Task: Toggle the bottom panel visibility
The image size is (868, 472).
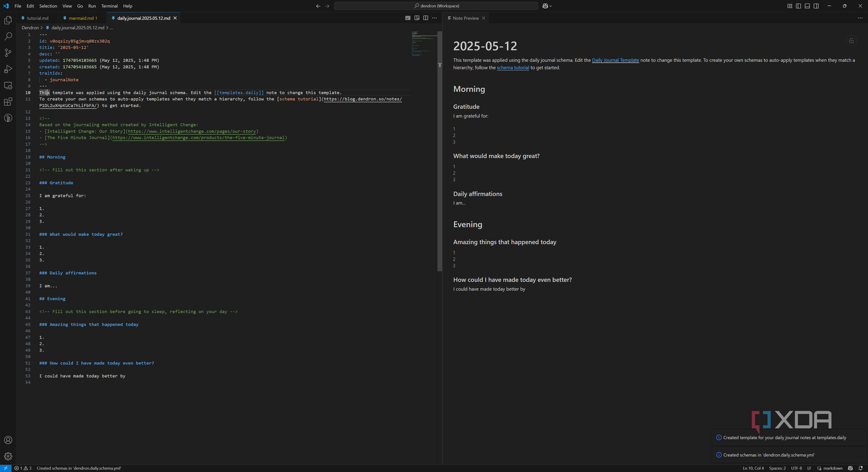Action: [x=807, y=6]
